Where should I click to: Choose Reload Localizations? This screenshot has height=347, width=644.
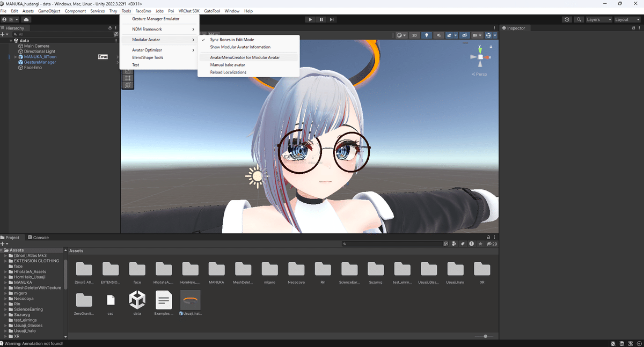click(248, 72)
